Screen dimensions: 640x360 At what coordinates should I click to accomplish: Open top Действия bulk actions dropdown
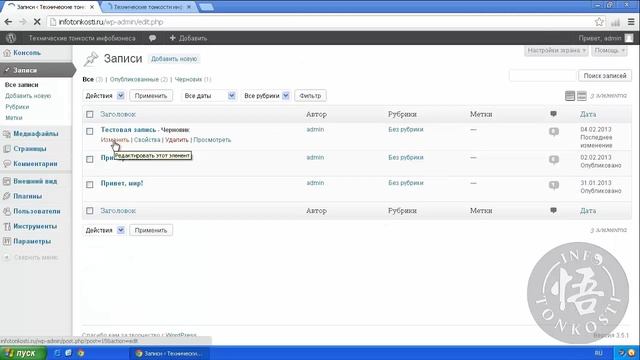(x=104, y=96)
